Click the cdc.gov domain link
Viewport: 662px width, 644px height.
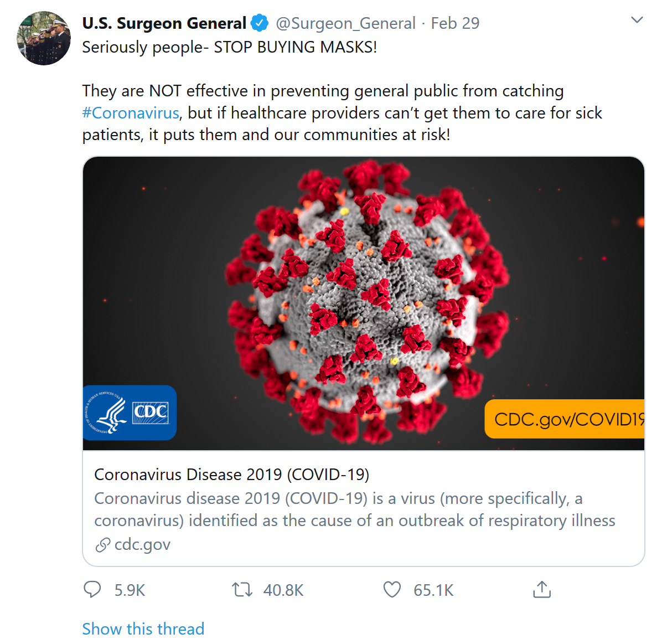[142, 545]
